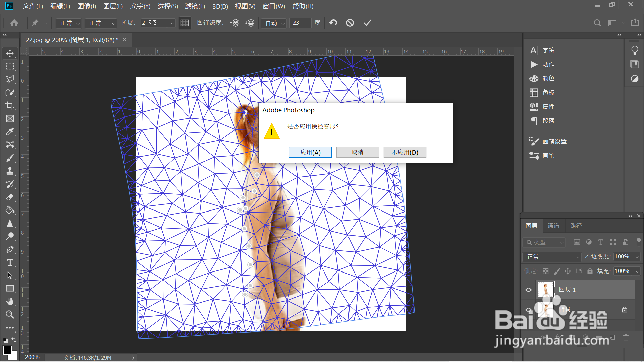
Task: Select the Eraser tool
Action: 10,197
